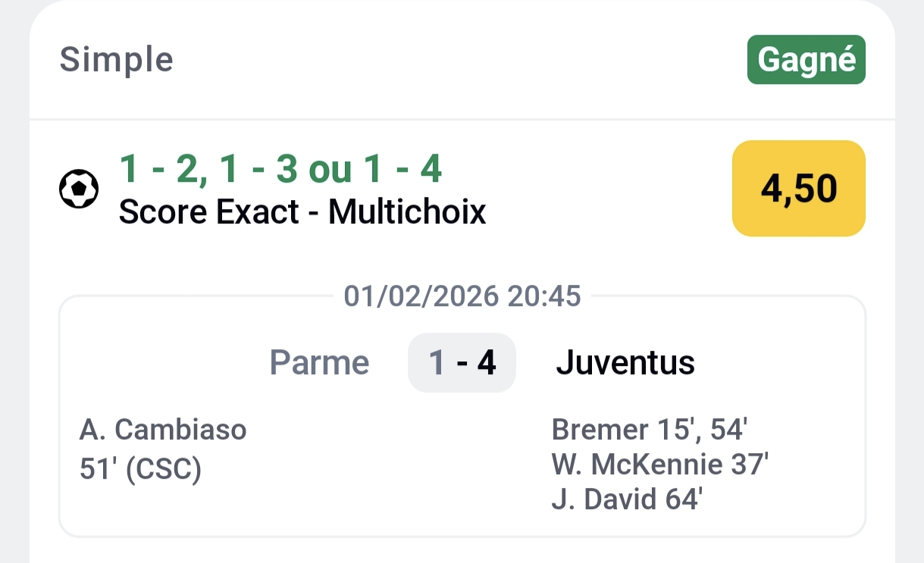Open the Score Exact - Multichoix market label
924x563 pixels.
[x=302, y=213]
